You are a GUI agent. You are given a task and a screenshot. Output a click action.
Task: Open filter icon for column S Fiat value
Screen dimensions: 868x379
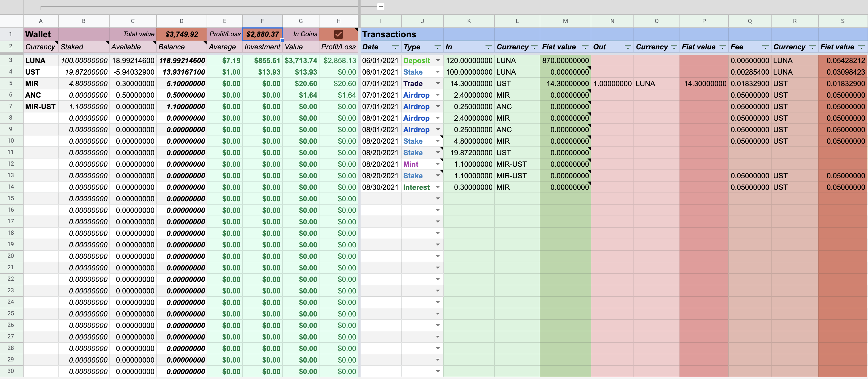click(861, 47)
